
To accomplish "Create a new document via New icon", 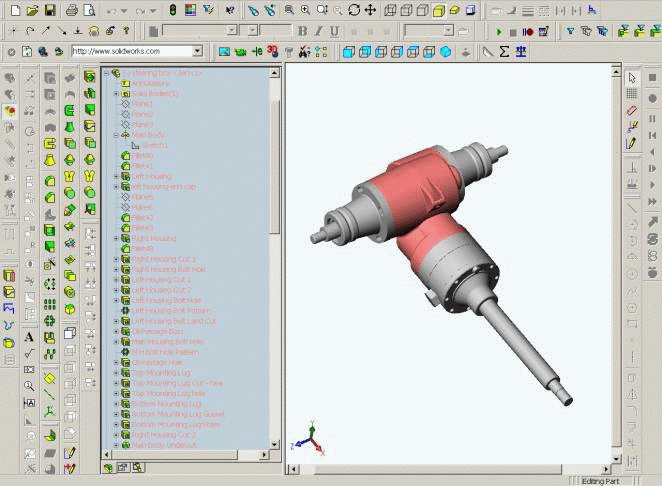I will 15,10.
